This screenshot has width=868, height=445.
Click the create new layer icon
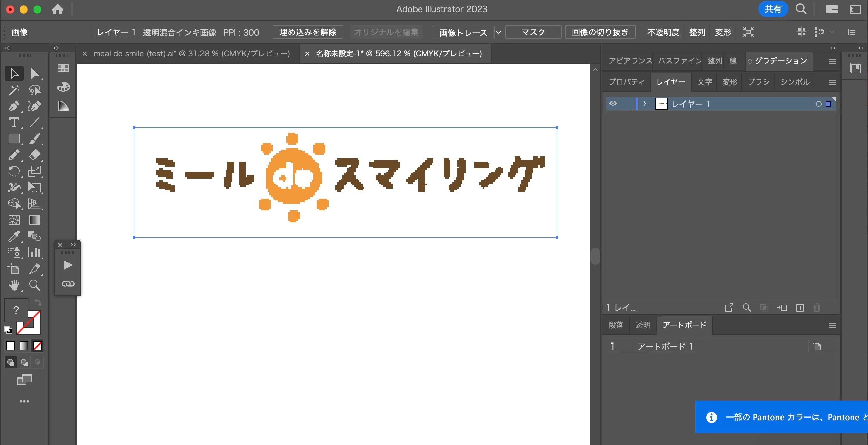point(800,308)
